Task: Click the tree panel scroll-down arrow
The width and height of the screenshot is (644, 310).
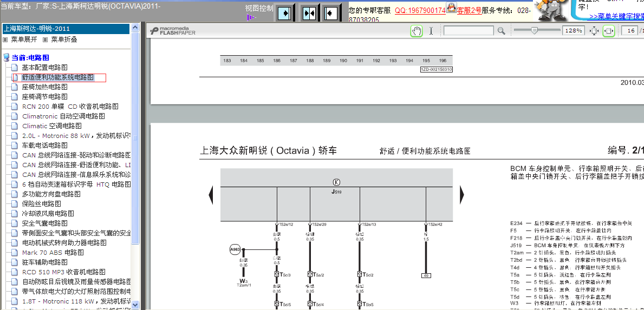Action: click(x=135, y=305)
